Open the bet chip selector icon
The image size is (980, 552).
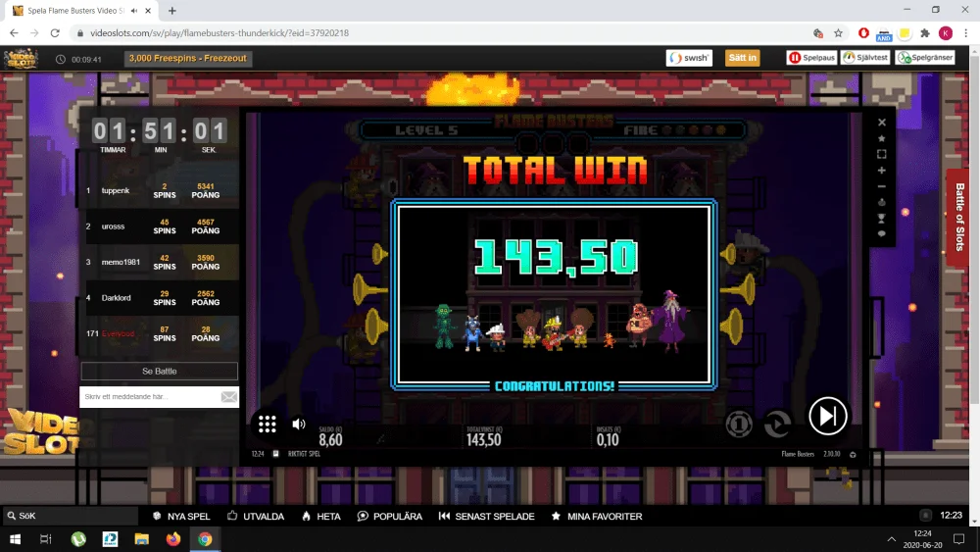tap(739, 425)
